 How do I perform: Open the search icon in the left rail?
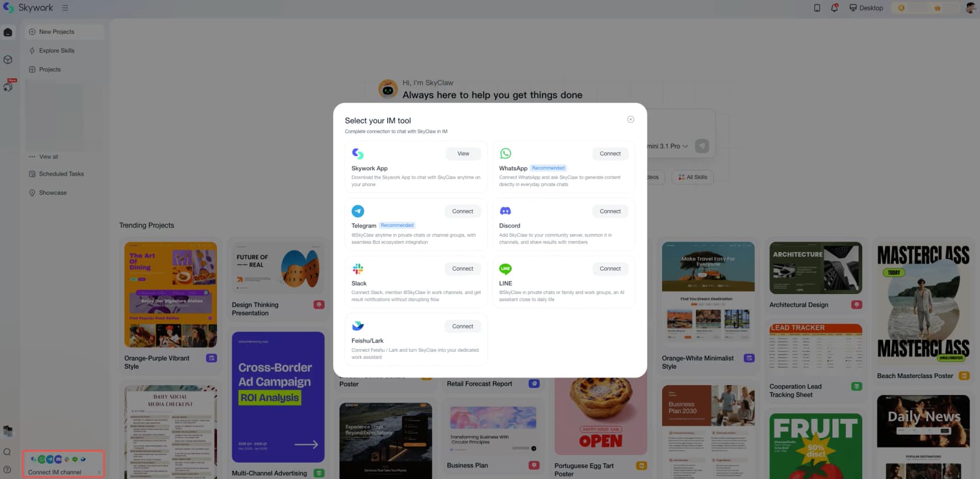[7, 452]
